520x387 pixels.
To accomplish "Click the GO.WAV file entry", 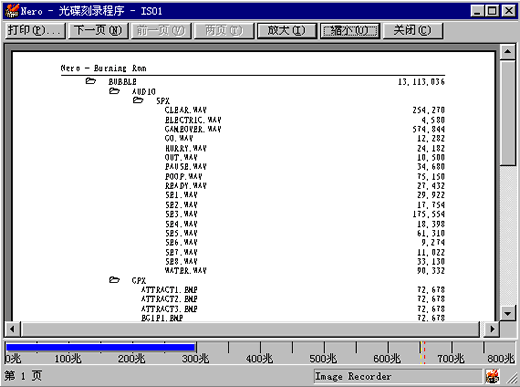I will [x=179, y=138].
